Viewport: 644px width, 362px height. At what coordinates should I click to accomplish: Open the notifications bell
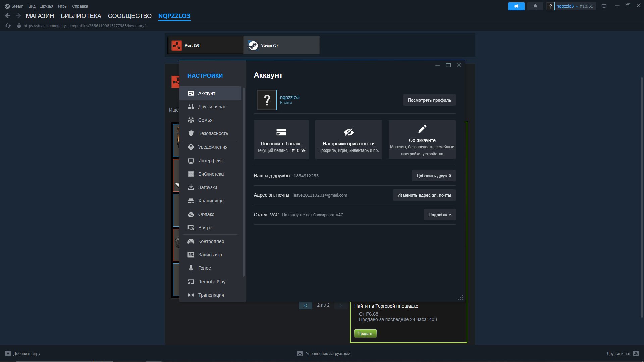tap(535, 6)
